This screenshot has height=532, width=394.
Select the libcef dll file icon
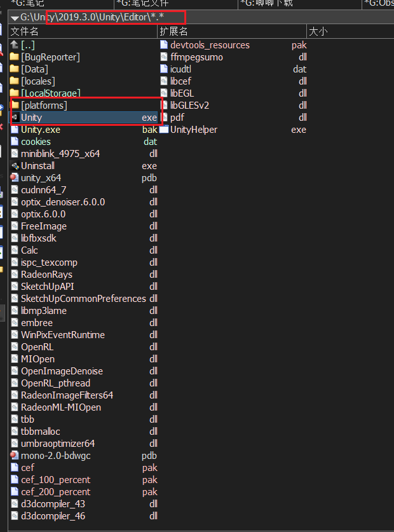pos(164,81)
